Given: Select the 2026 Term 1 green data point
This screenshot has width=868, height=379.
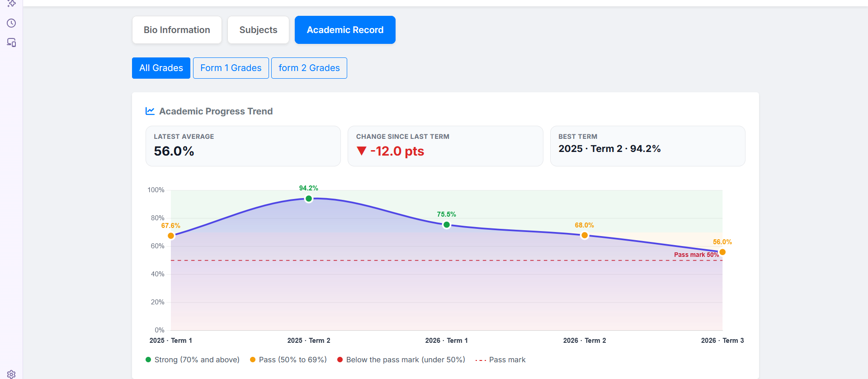Looking at the screenshot, I should pos(447,225).
